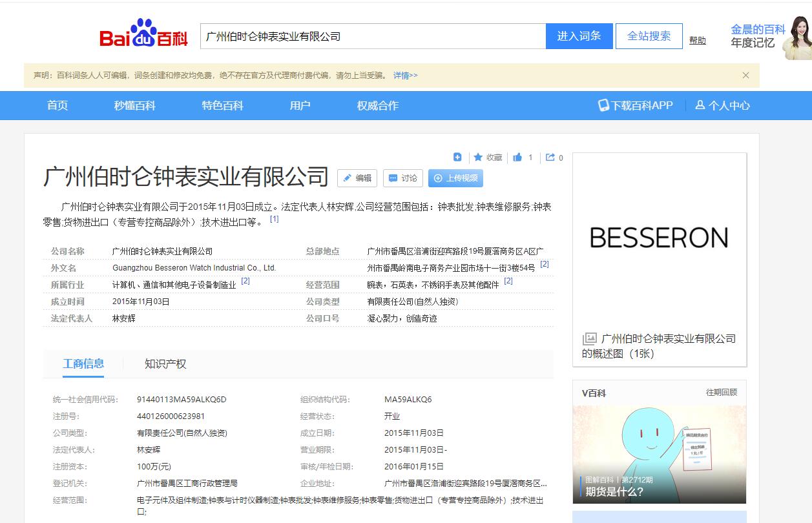Select registration number 440126000623981

[171, 416]
